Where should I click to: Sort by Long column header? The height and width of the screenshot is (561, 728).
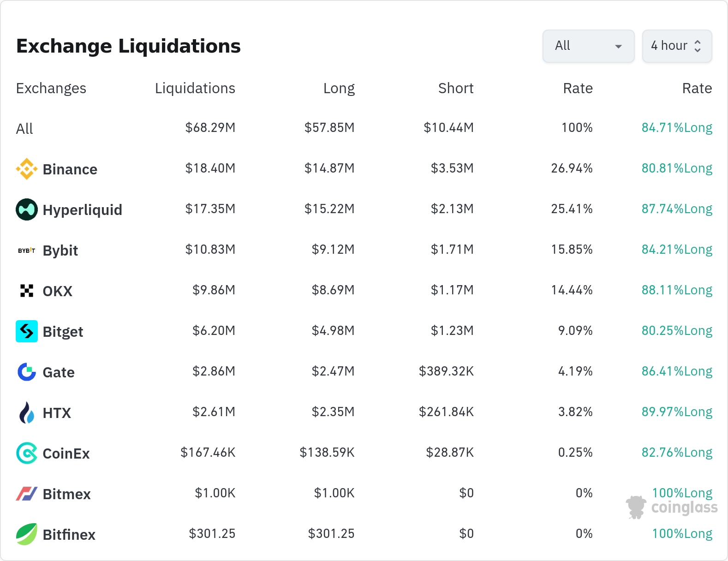(339, 88)
